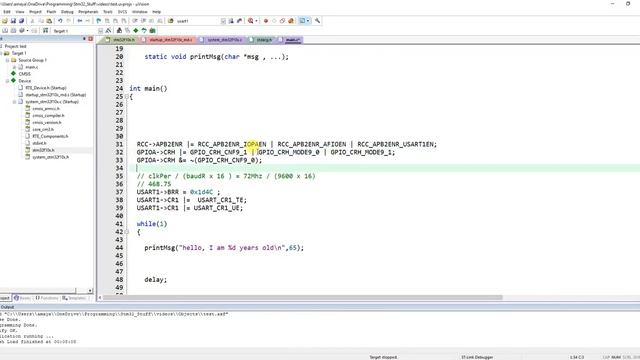640x360 pixels.
Task: Switch to the stm32f10x.h editor tab
Action: (x=122, y=40)
